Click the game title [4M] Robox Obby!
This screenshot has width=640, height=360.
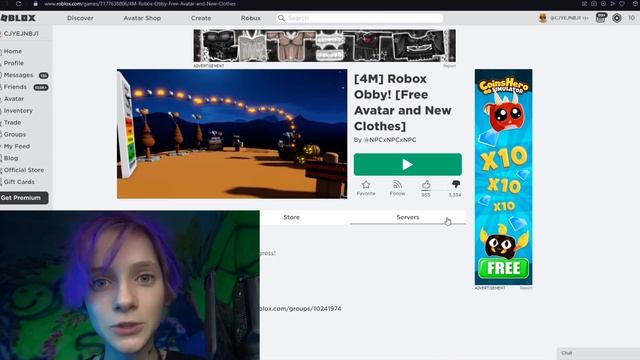(402, 102)
